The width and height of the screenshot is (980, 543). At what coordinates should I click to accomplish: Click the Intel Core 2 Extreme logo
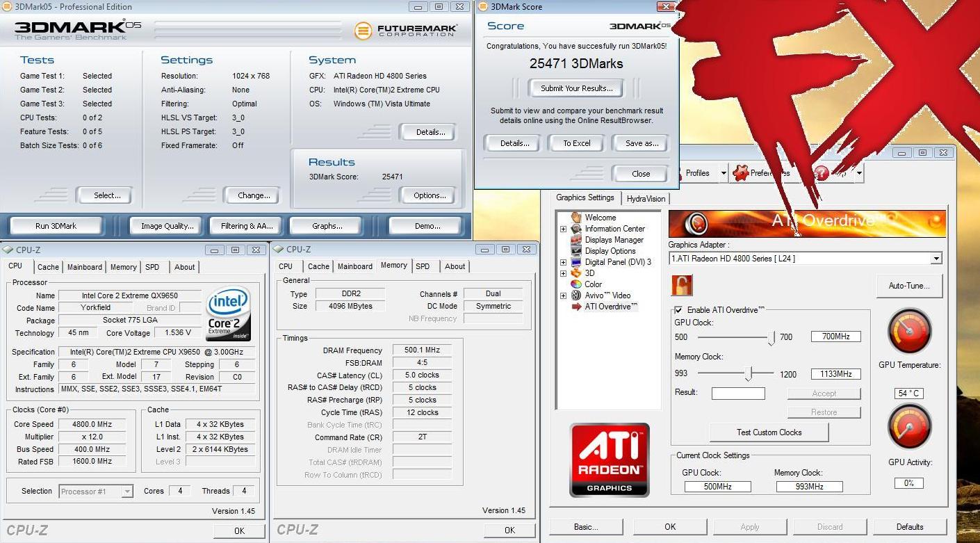pyautogui.click(x=228, y=313)
